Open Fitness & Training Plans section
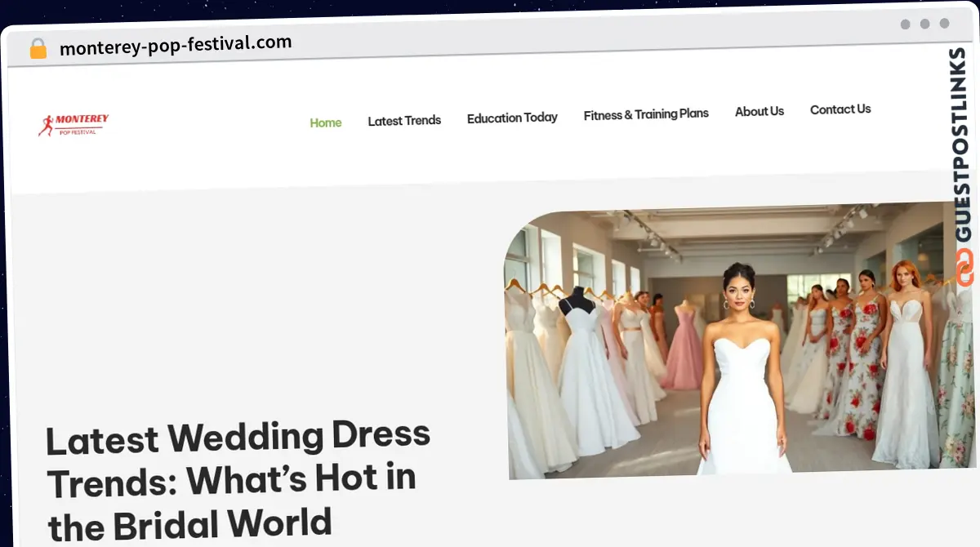This screenshot has height=547, width=980. 646,114
